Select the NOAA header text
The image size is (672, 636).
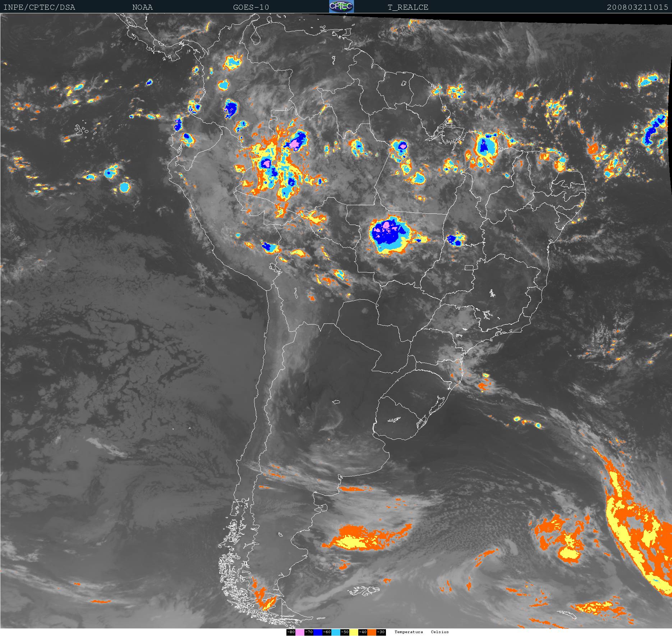(x=142, y=7)
